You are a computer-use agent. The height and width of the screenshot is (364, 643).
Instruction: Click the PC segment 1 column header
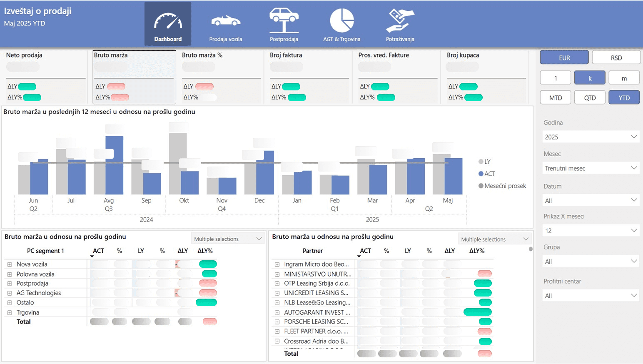pos(45,251)
